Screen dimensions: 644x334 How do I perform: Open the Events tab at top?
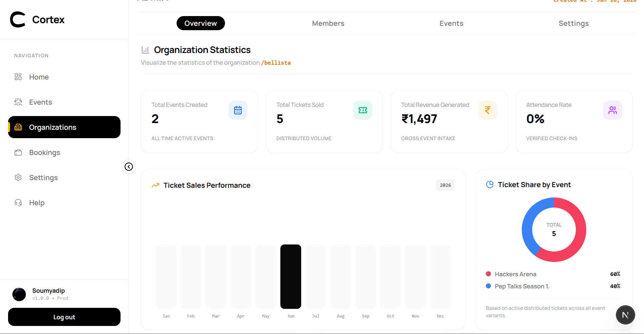coord(451,23)
